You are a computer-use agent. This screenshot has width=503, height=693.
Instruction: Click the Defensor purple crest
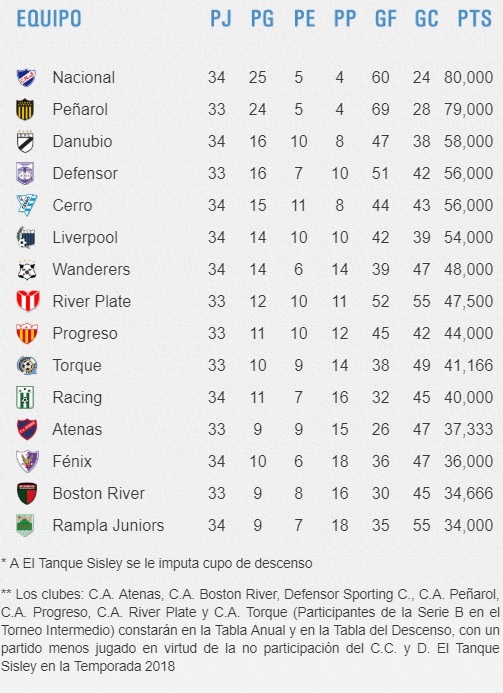pyautogui.click(x=25, y=173)
